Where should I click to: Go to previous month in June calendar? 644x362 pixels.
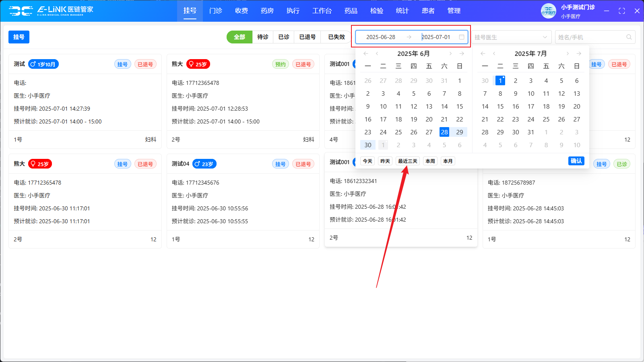(377, 53)
